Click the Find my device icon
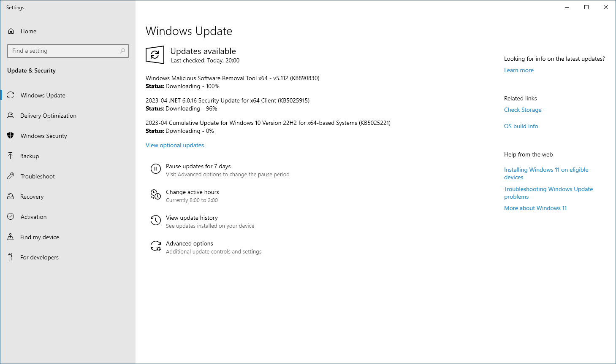Image resolution: width=616 pixels, height=364 pixels. (11, 237)
